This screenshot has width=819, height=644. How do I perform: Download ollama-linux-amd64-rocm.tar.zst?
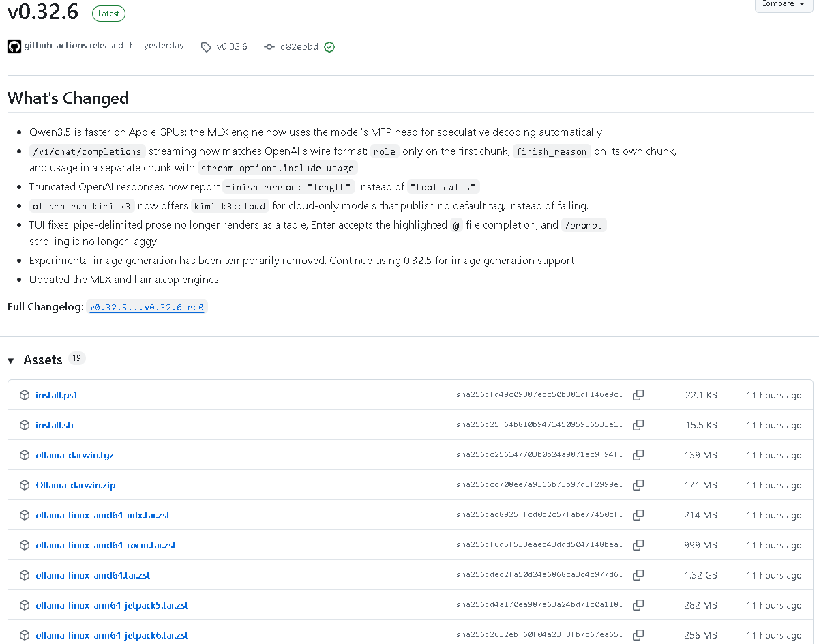(106, 545)
